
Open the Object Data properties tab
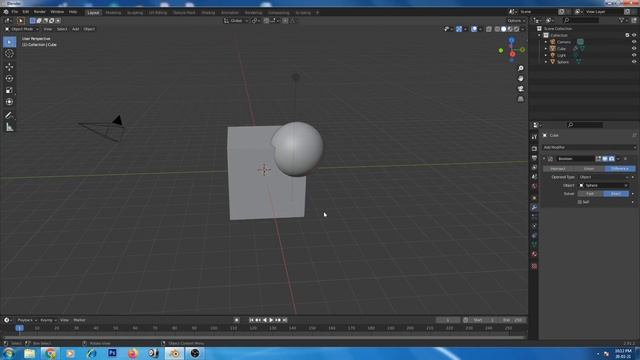tap(534, 244)
